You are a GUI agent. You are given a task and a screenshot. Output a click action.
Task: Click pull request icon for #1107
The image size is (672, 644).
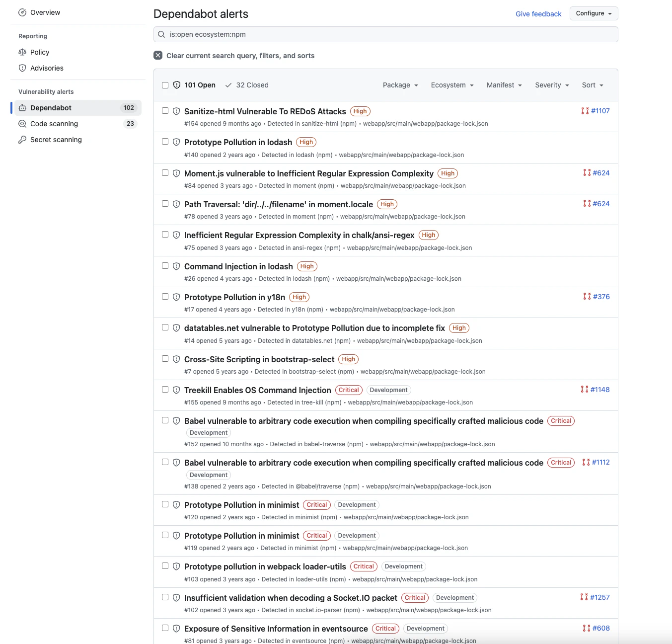pos(585,111)
